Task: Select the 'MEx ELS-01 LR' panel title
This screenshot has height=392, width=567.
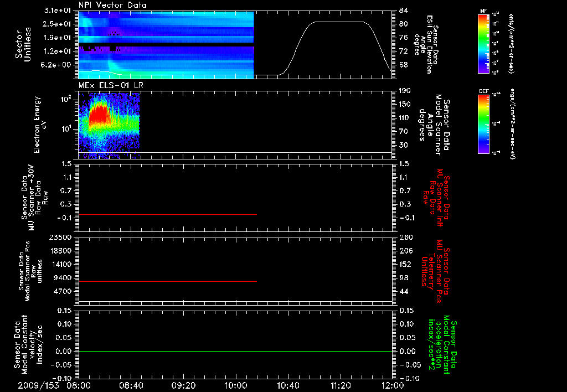Action: [111, 85]
